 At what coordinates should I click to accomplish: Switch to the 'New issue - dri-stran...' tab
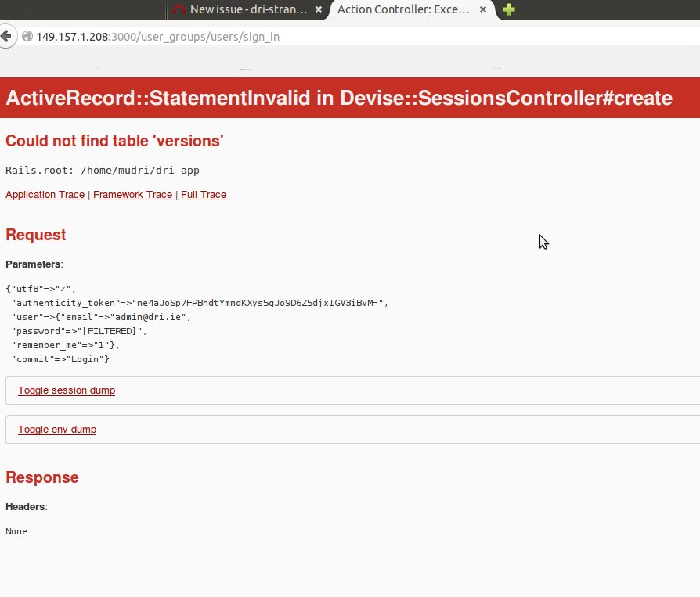point(247,9)
